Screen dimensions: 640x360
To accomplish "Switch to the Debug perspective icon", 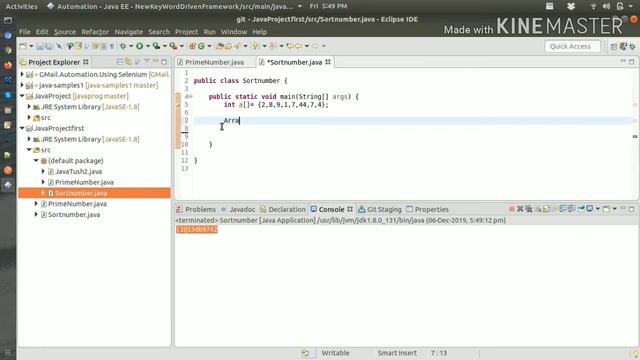I will click(x=632, y=47).
